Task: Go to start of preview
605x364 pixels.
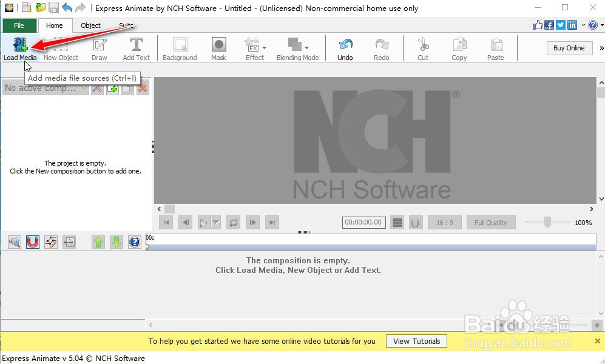Action: [166, 223]
